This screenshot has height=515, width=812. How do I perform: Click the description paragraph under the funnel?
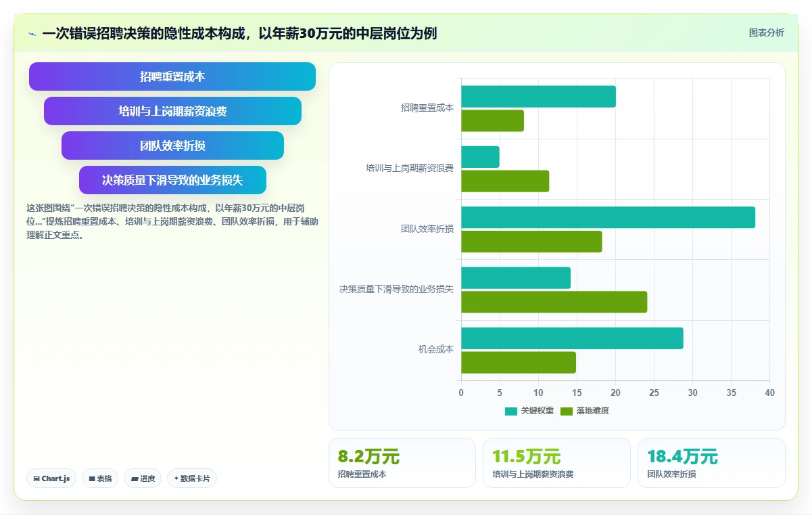pyautogui.click(x=172, y=221)
